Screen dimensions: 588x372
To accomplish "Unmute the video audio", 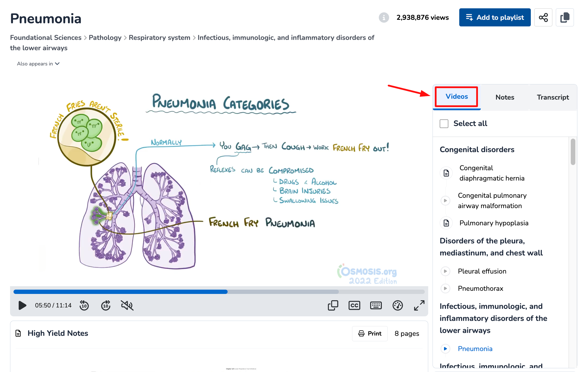I will 127,305.
